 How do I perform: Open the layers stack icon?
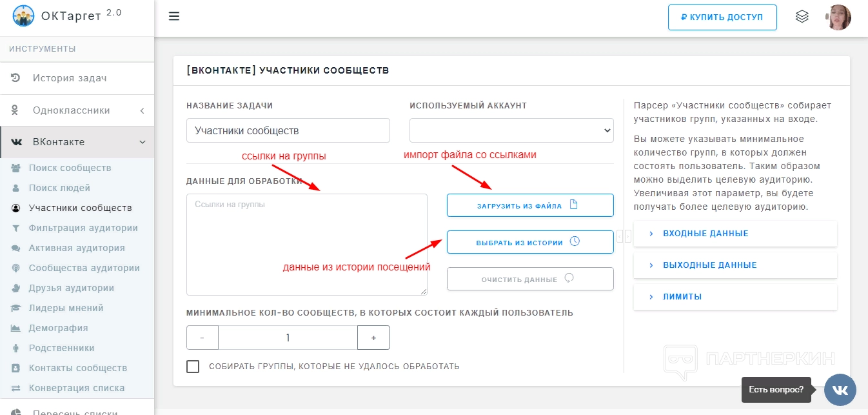(x=802, y=17)
